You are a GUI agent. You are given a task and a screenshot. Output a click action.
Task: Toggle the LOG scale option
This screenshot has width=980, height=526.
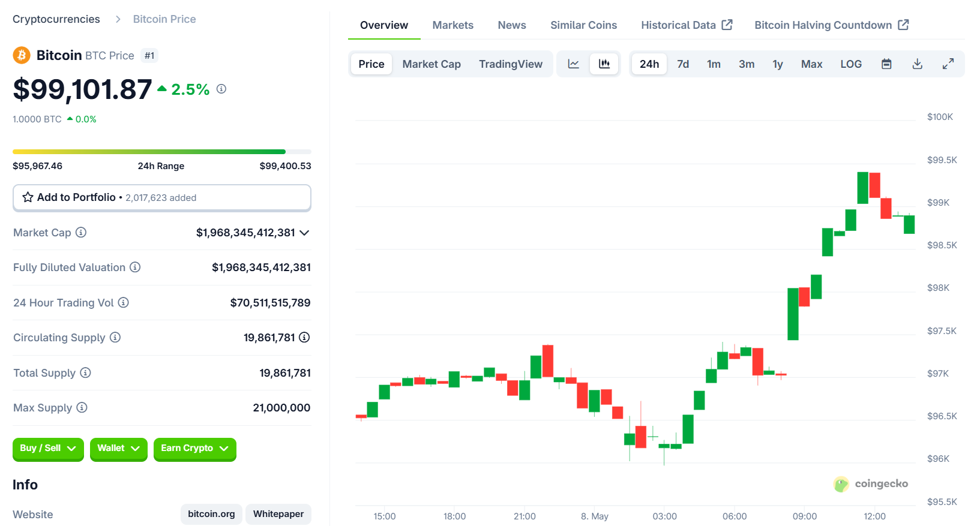click(x=851, y=64)
